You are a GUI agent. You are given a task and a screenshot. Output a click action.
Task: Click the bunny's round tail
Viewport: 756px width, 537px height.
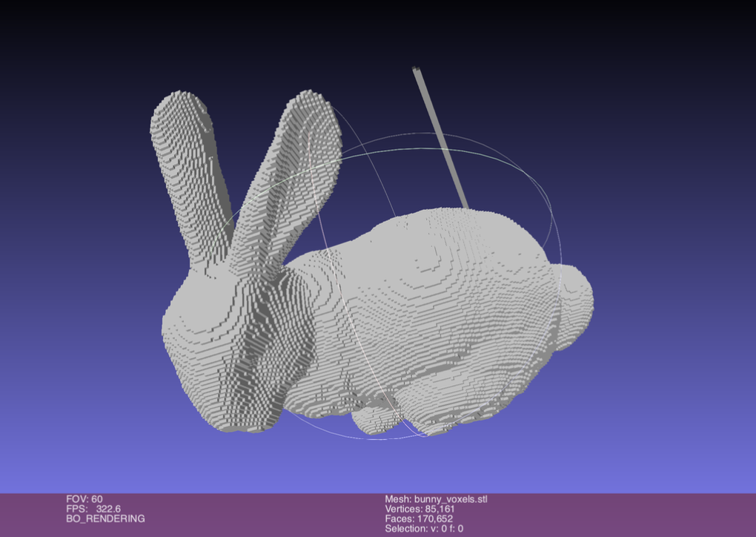[574, 304]
